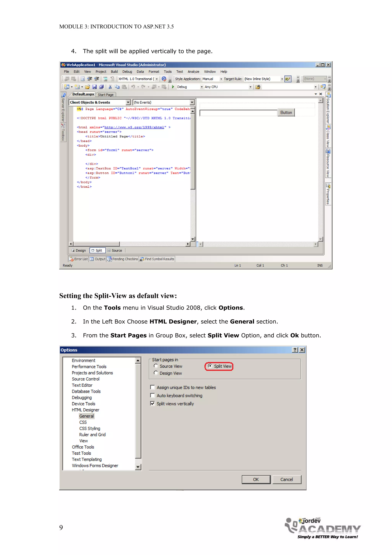
Task: Switch to Source view tab
Action: point(115,250)
